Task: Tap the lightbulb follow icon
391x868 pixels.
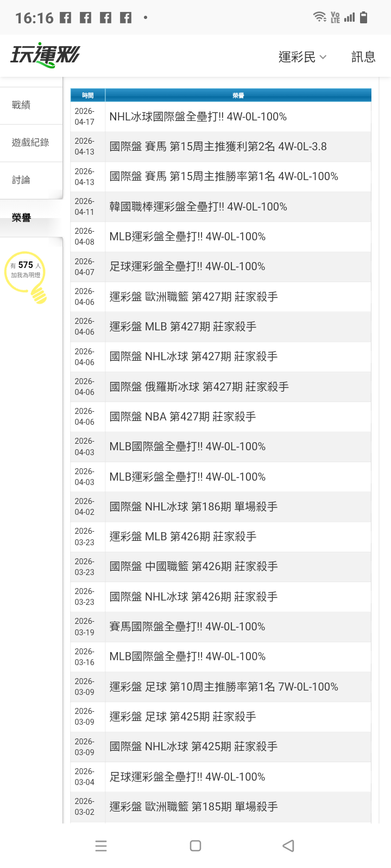Action: coord(39,294)
